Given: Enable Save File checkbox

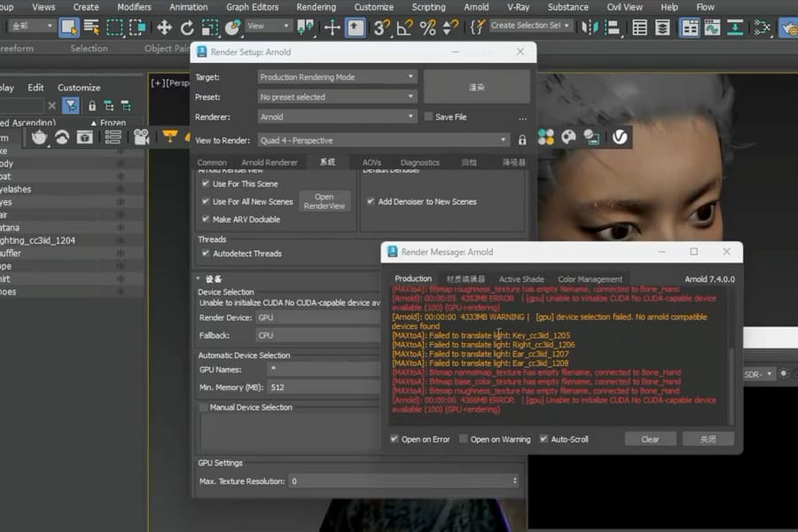Looking at the screenshot, I should pyautogui.click(x=428, y=116).
